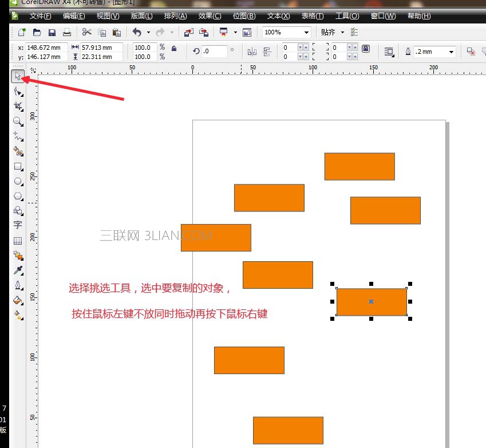Select the Text tool (字)
Image resolution: width=486 pixels, height=448 pixels.
(x=18, y=225)
